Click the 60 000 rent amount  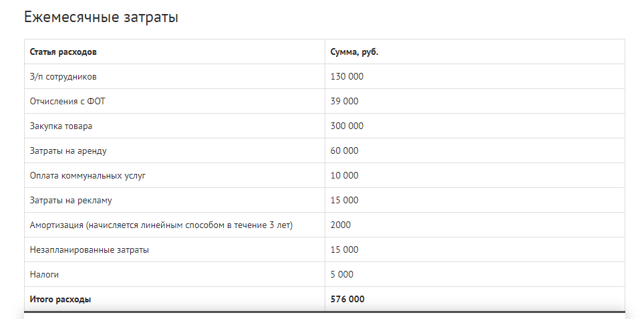pos(344,151)
